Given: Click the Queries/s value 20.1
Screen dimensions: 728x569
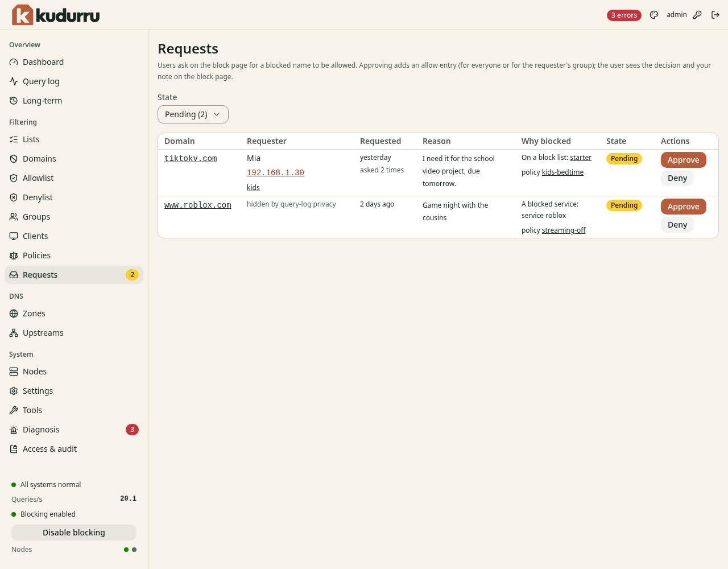Looking at the screenshot, I should (128, 498).
